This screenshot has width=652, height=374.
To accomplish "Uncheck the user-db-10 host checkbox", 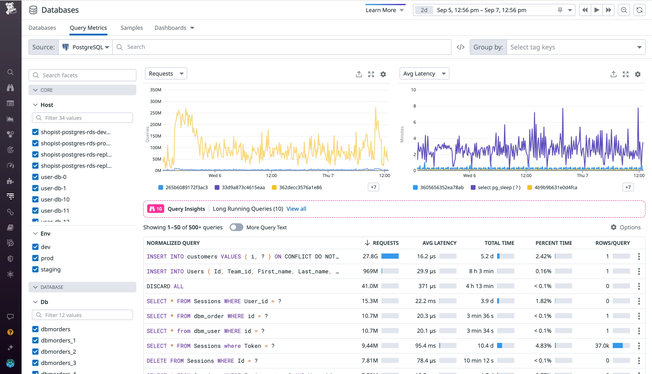I will [x=35, y=199].
